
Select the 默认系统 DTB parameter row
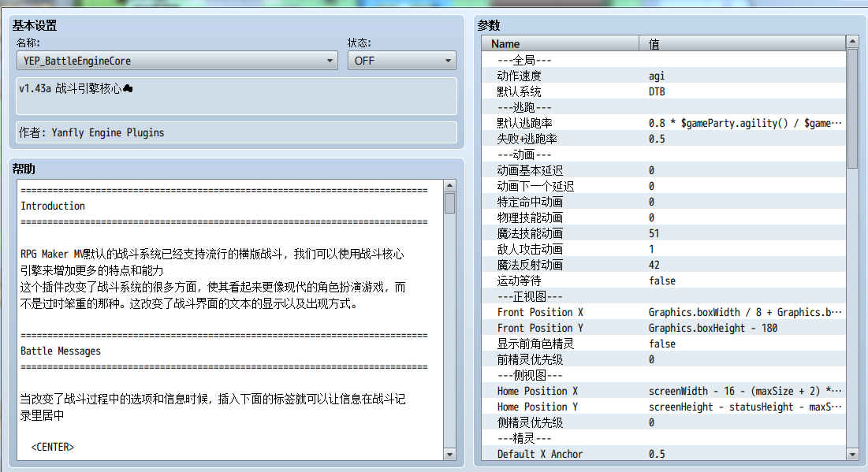664,91
